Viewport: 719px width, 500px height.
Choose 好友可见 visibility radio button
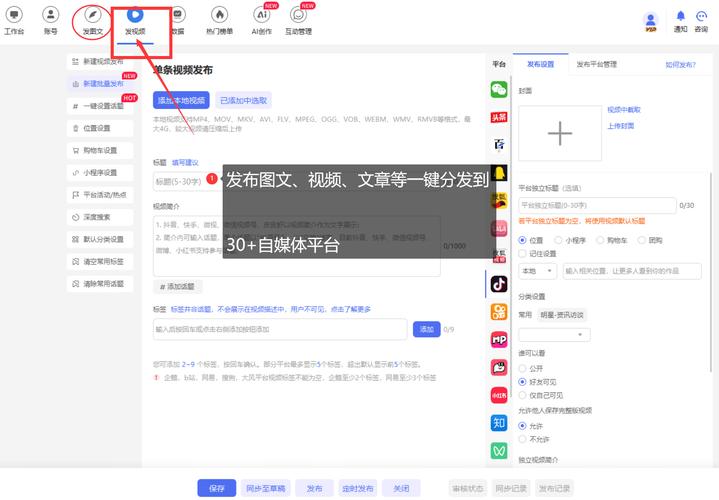click(x=522, y=382)
